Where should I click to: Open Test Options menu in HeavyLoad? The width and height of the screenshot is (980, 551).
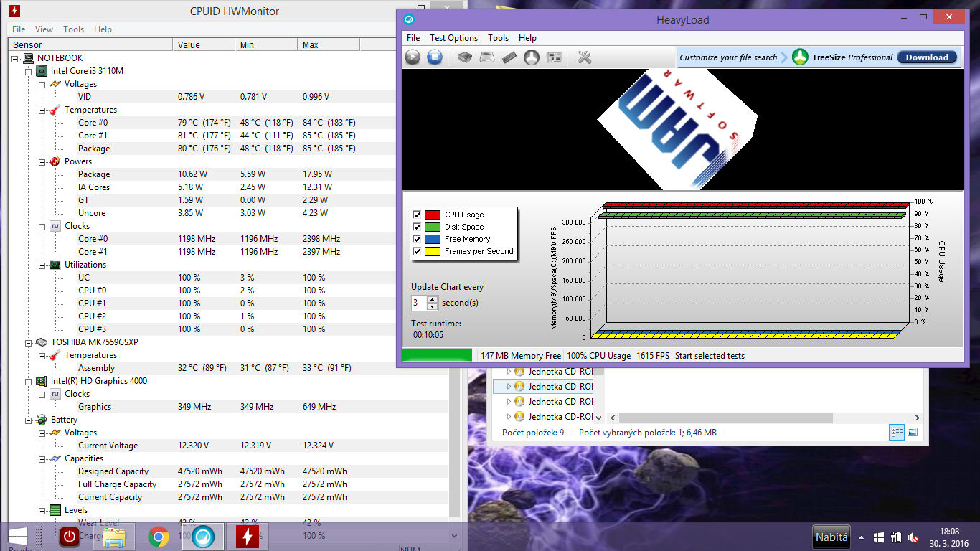453,38
